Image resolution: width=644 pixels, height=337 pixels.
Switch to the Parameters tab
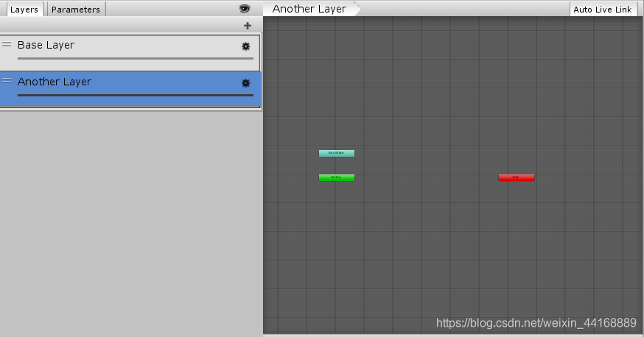tap(76, 9)
